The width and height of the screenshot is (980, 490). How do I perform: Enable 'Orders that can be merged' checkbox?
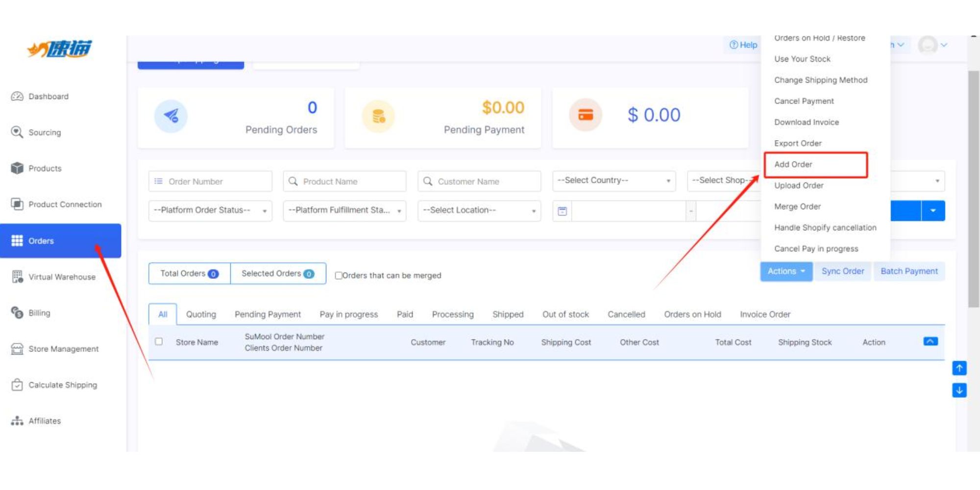click(x=338, y=275)
